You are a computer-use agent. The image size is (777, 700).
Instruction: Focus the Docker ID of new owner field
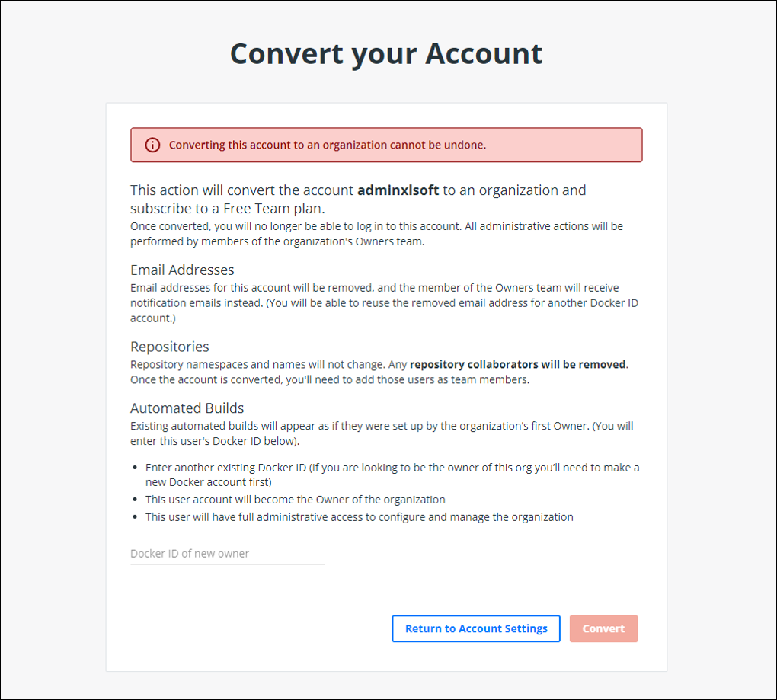[x=228, y=554]
